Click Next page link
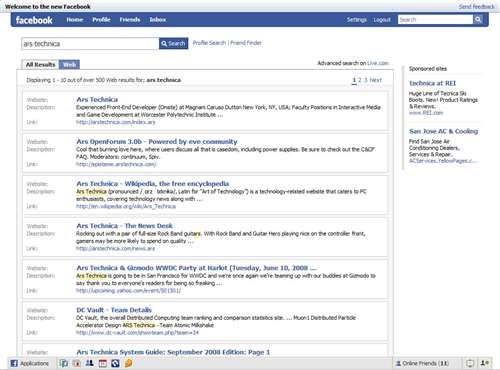The image size is (500, 370). (376, 80)
